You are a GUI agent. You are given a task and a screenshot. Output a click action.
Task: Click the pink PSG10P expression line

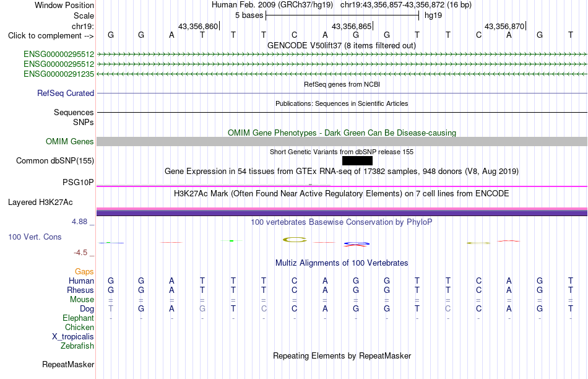pos(342,186)
